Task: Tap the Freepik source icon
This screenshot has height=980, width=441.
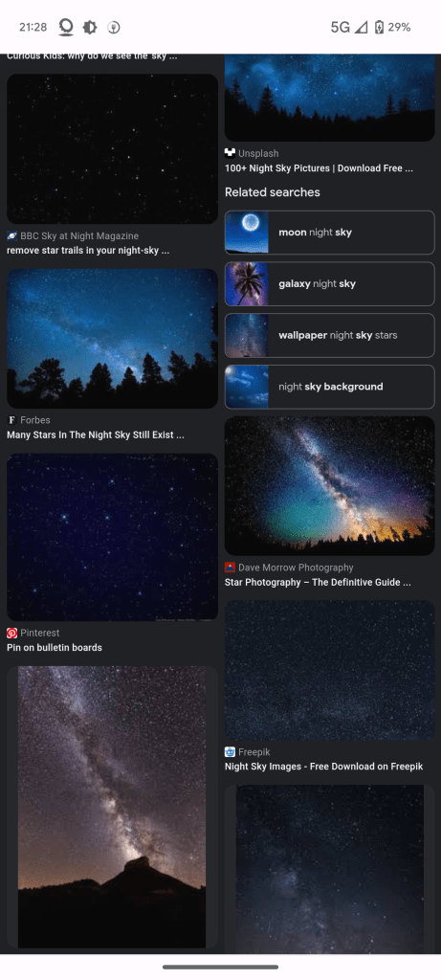Action: [230, 752]
